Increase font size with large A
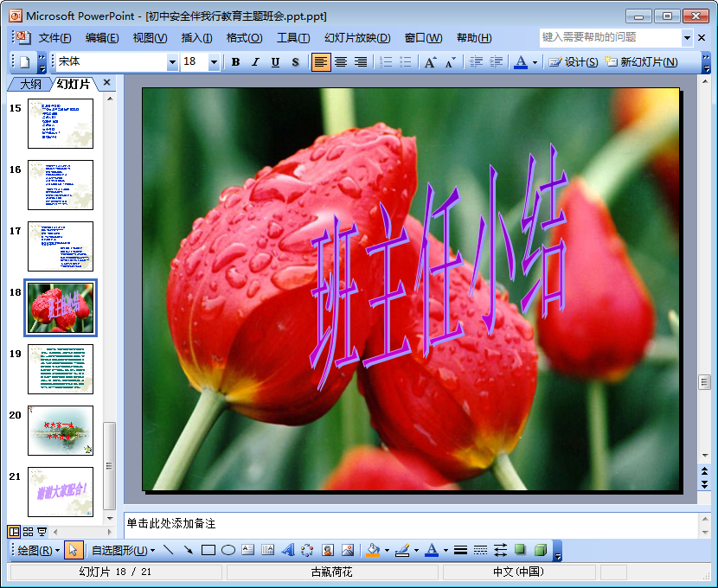The height and width of the screenshot is (588, 718). coord(430,61)
